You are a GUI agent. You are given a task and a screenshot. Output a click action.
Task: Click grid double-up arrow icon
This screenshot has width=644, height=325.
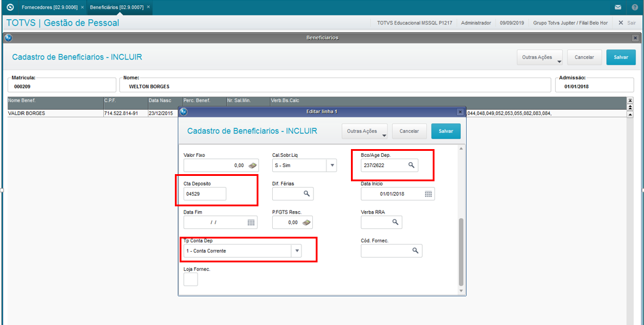click(630, 107)
